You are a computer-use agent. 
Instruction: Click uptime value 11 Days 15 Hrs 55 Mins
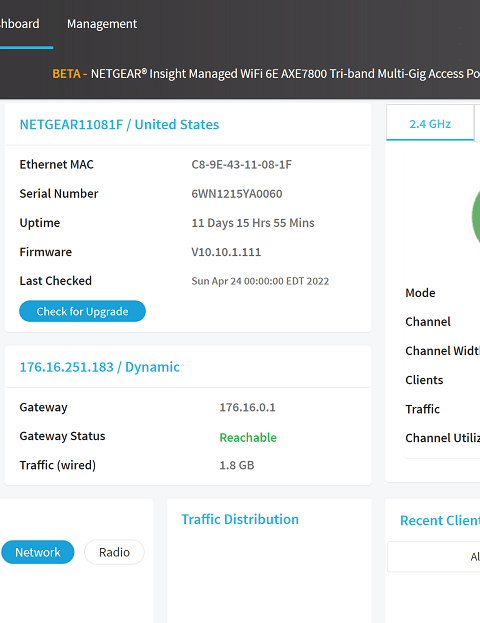pyautogui.click(x=253, y=223)
